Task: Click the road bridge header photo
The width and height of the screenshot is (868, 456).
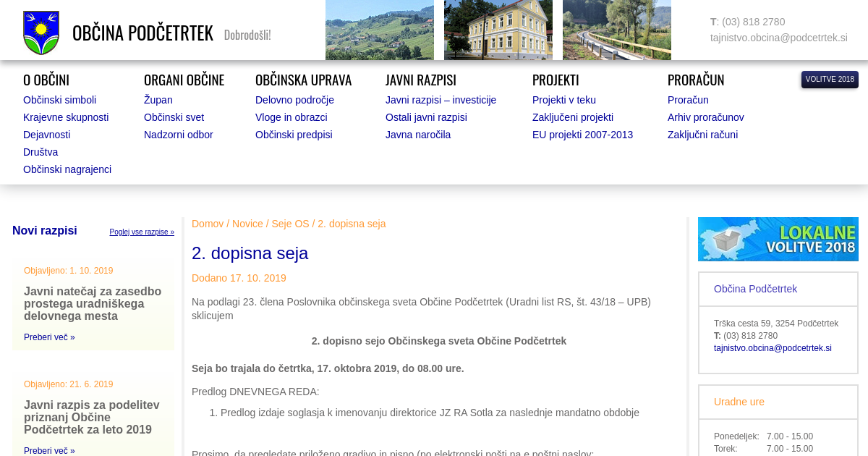Action: coord(616,30)
